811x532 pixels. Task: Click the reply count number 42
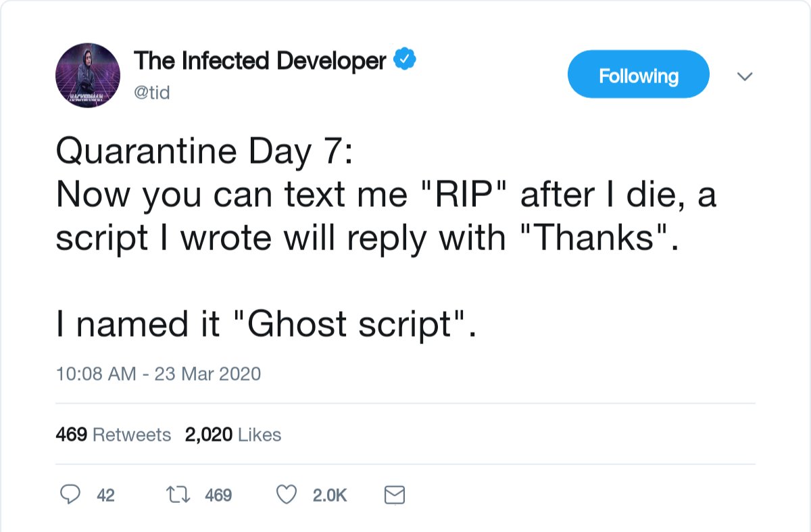105,495
